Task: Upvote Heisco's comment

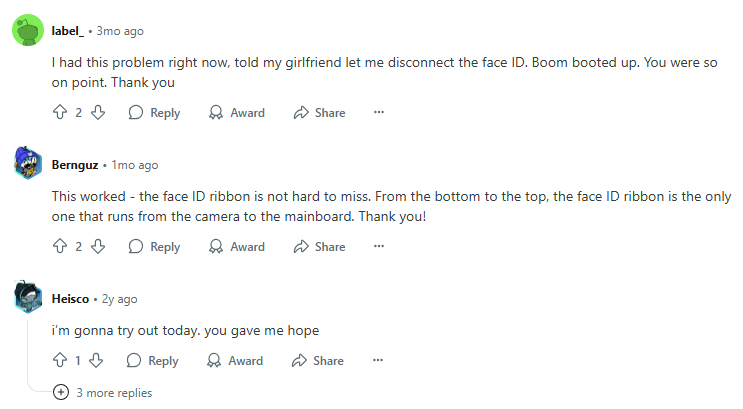Action: (59, 361)
